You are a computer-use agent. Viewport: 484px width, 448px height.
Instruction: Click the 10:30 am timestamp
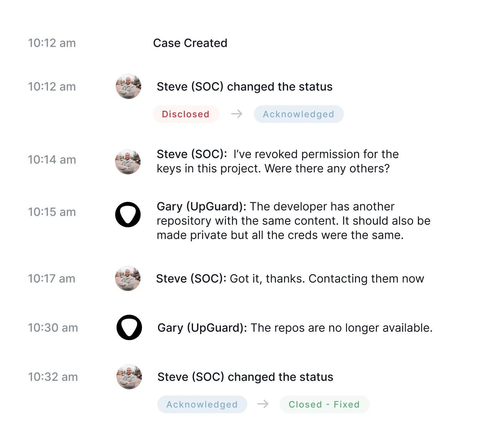tap(53, 328)
